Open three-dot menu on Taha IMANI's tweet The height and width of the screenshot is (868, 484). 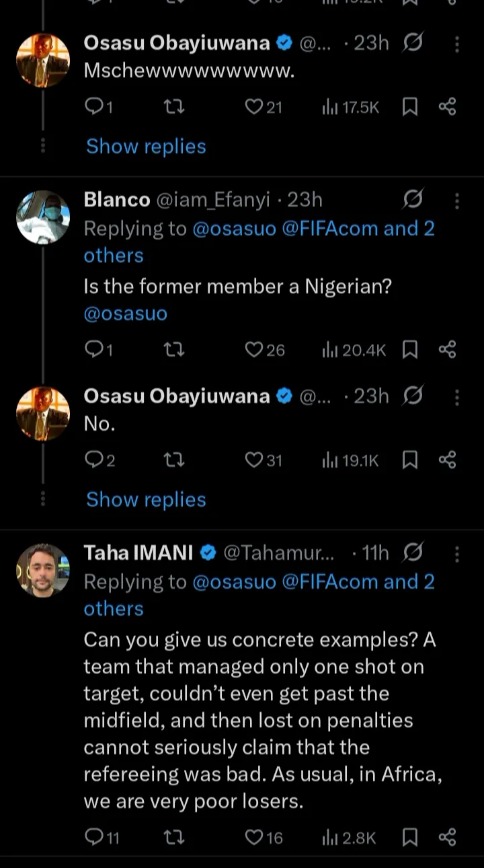(457, 554)
